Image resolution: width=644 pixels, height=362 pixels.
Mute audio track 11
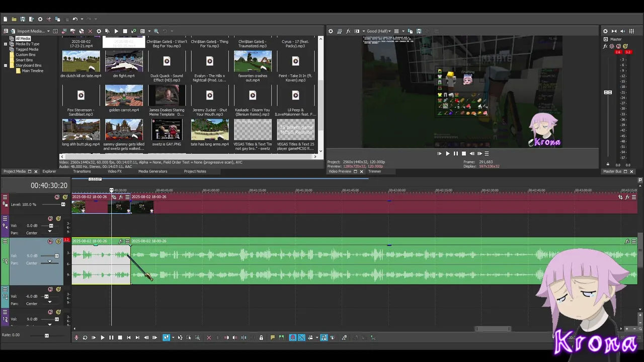click(x=50, y=289)
